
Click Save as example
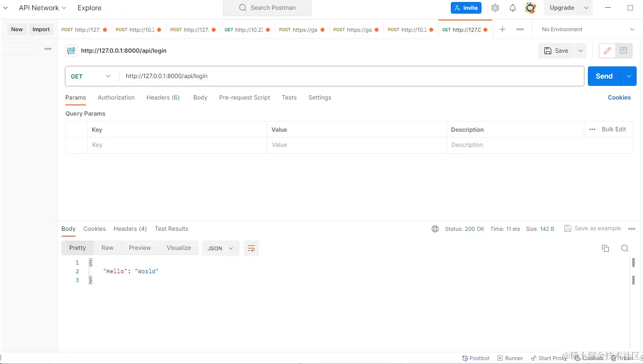[x=593, y=228]
